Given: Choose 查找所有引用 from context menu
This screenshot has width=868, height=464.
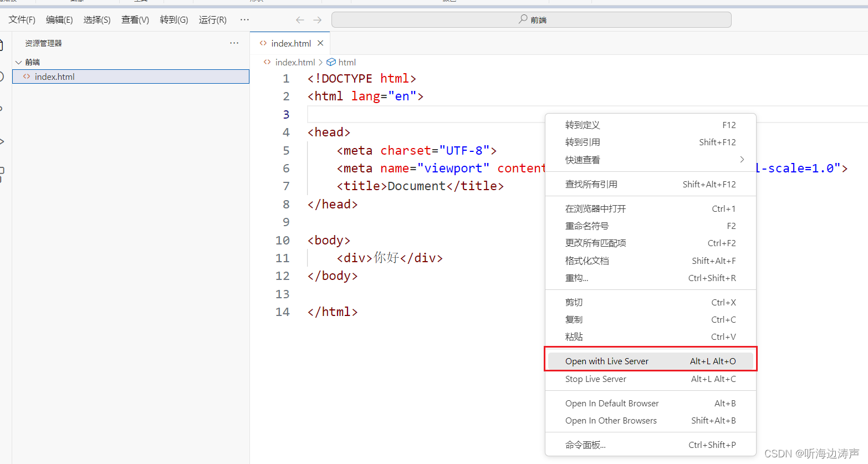Looking at the screenshot, I should click(x=651, y=184).
